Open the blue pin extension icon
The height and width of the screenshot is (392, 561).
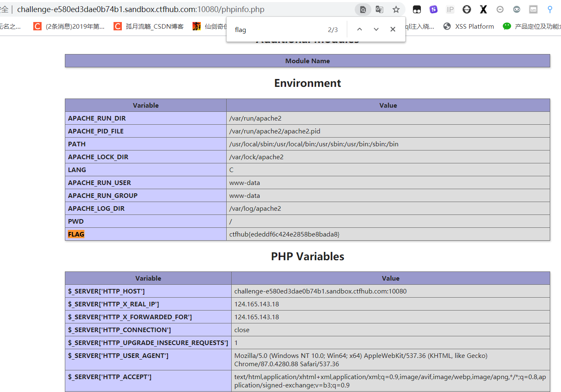(550, 10)
